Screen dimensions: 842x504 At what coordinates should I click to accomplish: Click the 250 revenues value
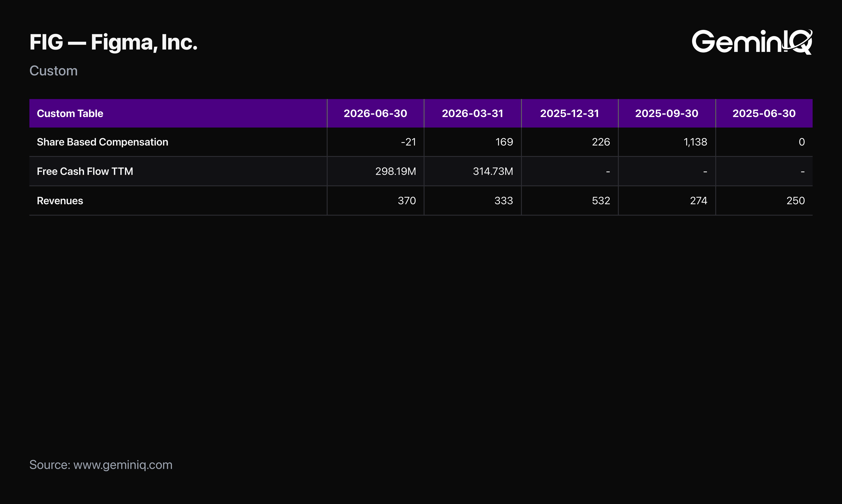tap(796, 201)
